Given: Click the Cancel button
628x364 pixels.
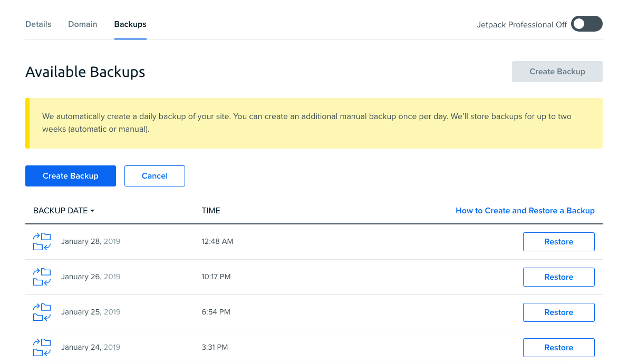Looking at the screenshot, I should (x=154, y=176).
